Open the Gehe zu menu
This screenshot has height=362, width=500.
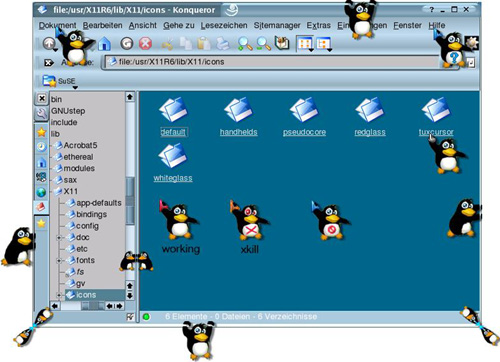pyautogui.click(x=179, y=25)
